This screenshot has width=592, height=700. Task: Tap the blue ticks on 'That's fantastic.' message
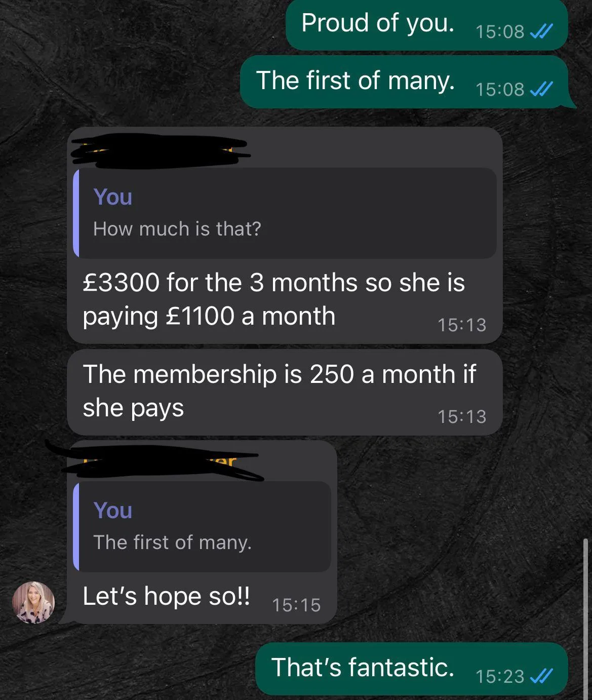tap(541, 676)
